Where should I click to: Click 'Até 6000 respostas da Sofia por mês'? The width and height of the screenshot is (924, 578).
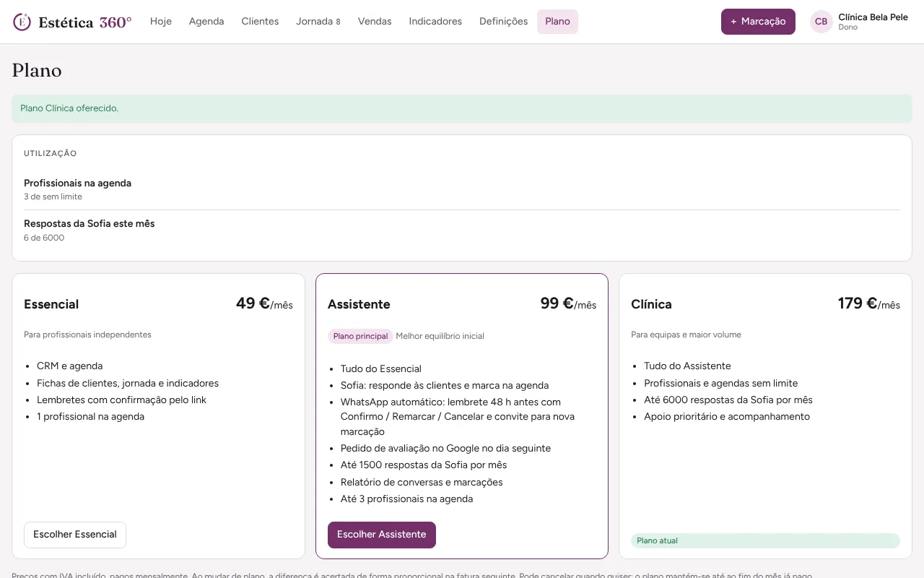(728, 400)
